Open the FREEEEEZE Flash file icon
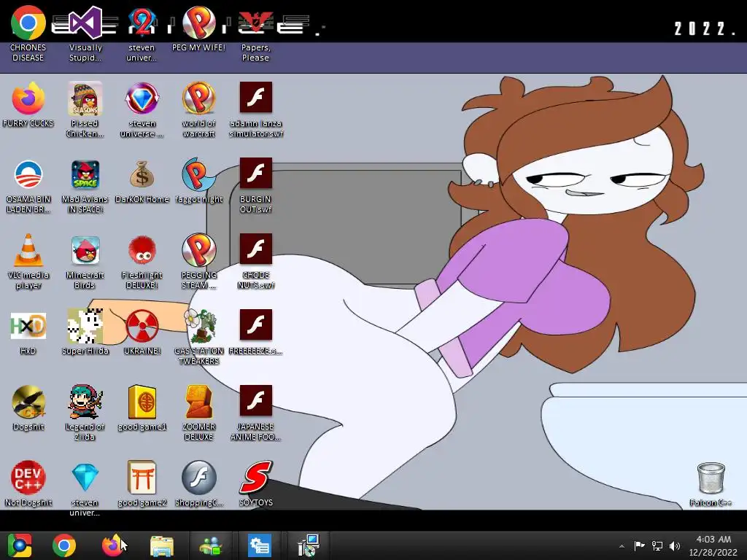The width and height of the screenshot is (747, 560). [256, 324]
